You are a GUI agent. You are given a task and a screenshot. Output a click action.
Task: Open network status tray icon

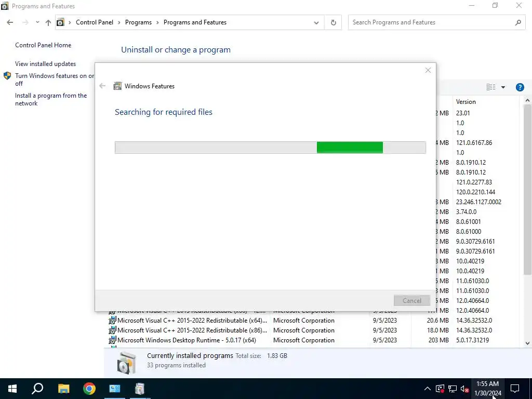(453, 389)
